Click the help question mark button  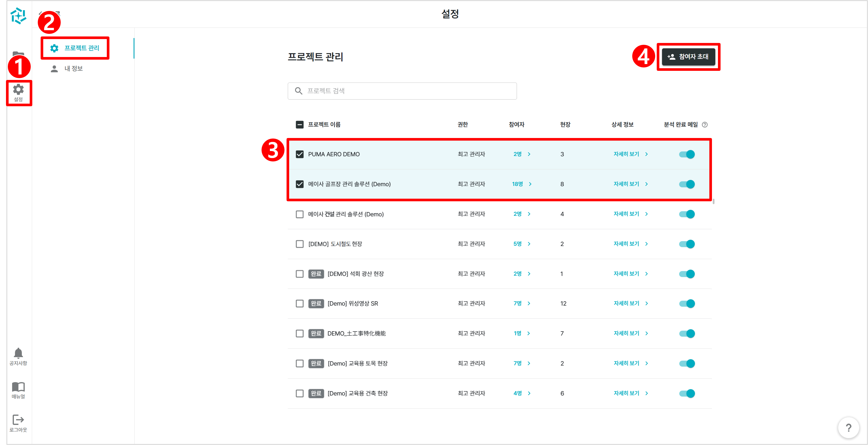[x=848, y=428]
